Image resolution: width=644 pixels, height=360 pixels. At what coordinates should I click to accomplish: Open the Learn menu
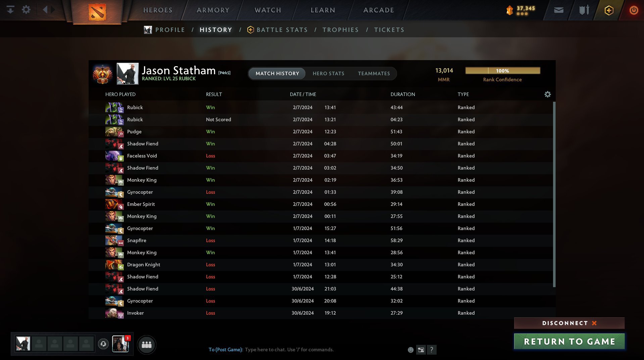pos(323,10)
